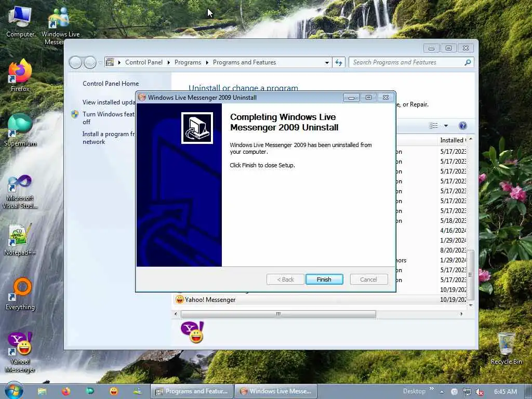This screenshot has width=532, height=399.
Task: Switch to Programs and Features taskbar button
Action: click(192, 391)
